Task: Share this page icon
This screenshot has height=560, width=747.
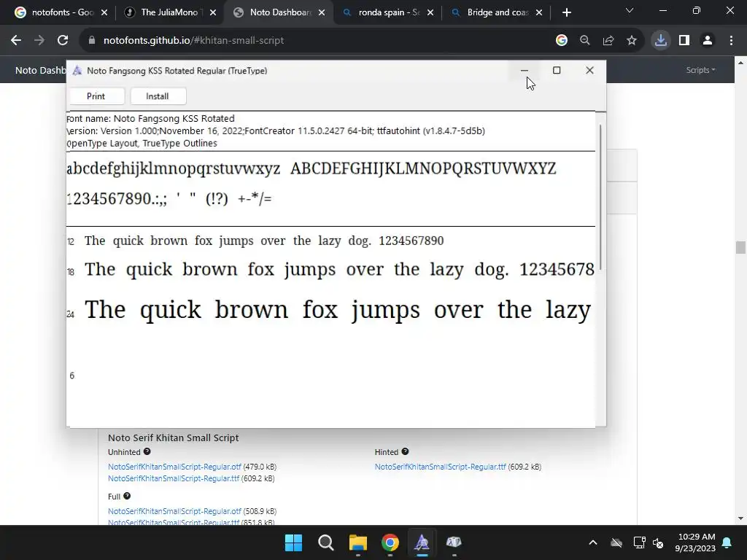Action: pos(608,41)
